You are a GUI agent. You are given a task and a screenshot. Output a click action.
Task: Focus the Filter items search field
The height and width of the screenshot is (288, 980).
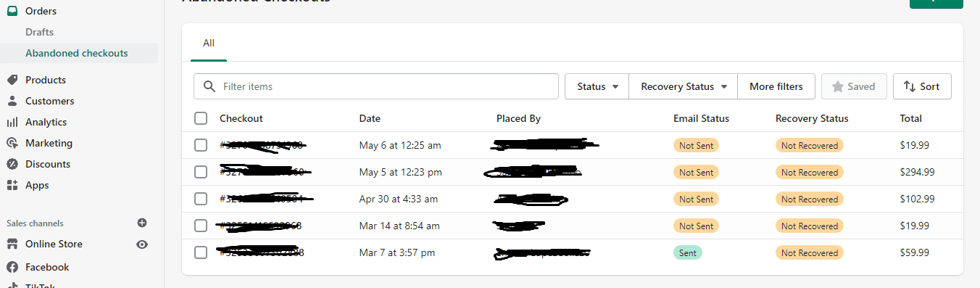[376, 86]
